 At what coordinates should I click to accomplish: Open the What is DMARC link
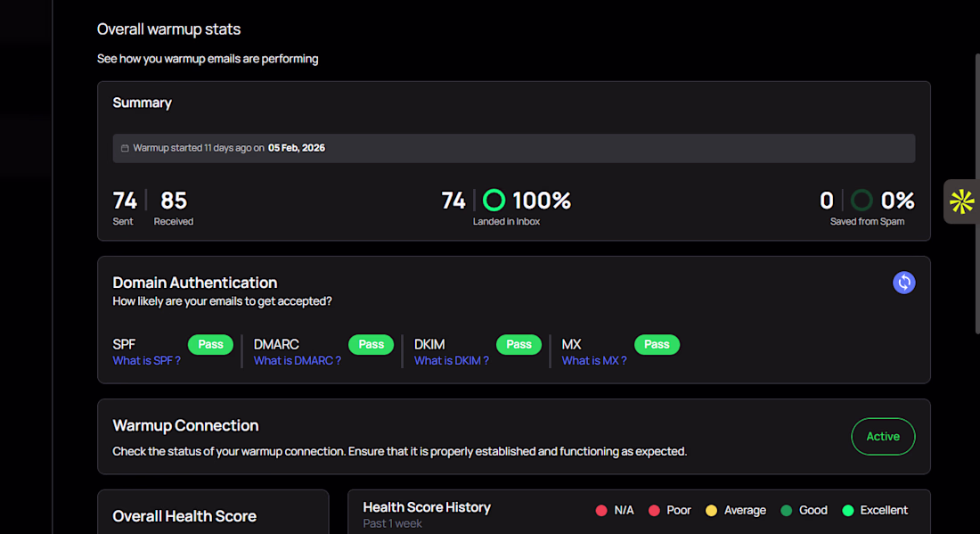pyautogui.click(x=298, y=361)
